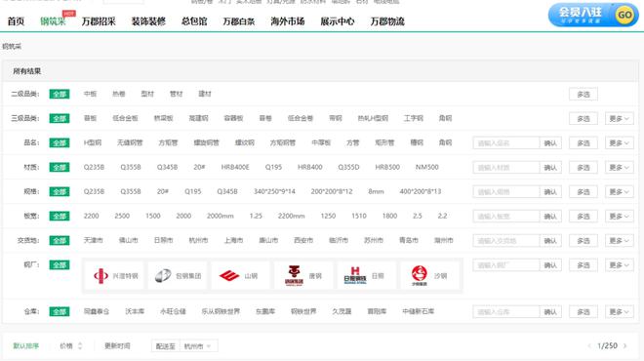Open the 配送至 杭州市 dropdown
Screen dimensions: 644x361
pos(198,346)
